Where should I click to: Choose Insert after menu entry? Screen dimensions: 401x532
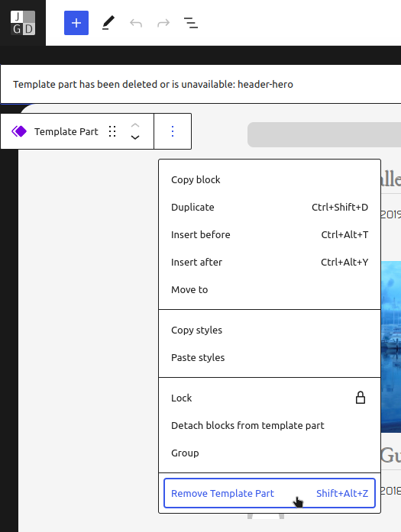pyautogui.click(x=270, y=262)
